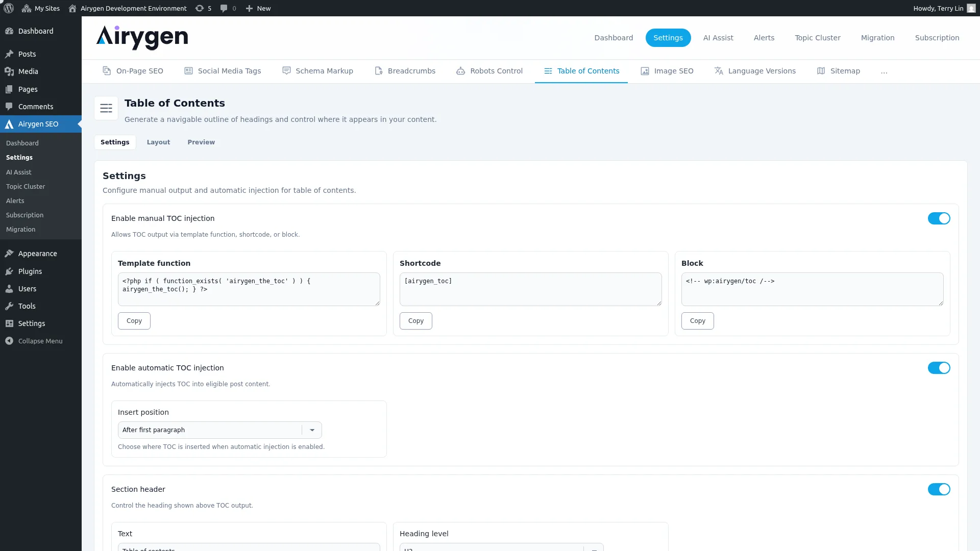Image resolution: width=980 pixels, height=551 pixels.
Task: Click the WordPress Settings sliders icon in sidebar
Action: [9, 323]
